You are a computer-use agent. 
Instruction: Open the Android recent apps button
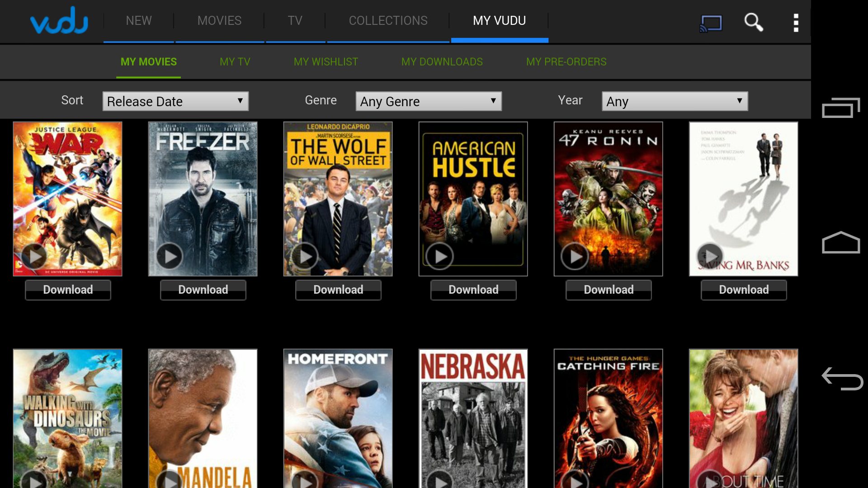point(840,108)
